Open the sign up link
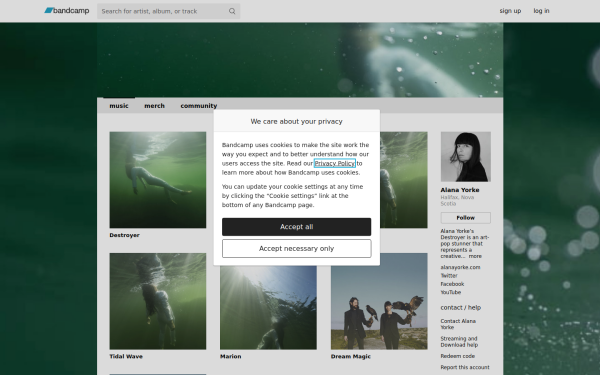Viewport: 600px width, 375px height. (x=510, y=11)
